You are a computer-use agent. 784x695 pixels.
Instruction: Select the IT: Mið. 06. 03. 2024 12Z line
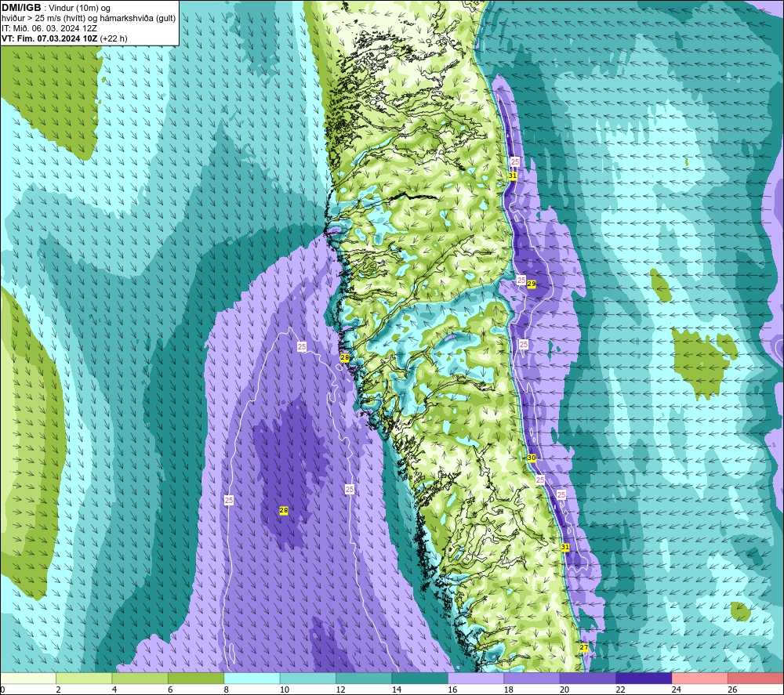(49, 28)
